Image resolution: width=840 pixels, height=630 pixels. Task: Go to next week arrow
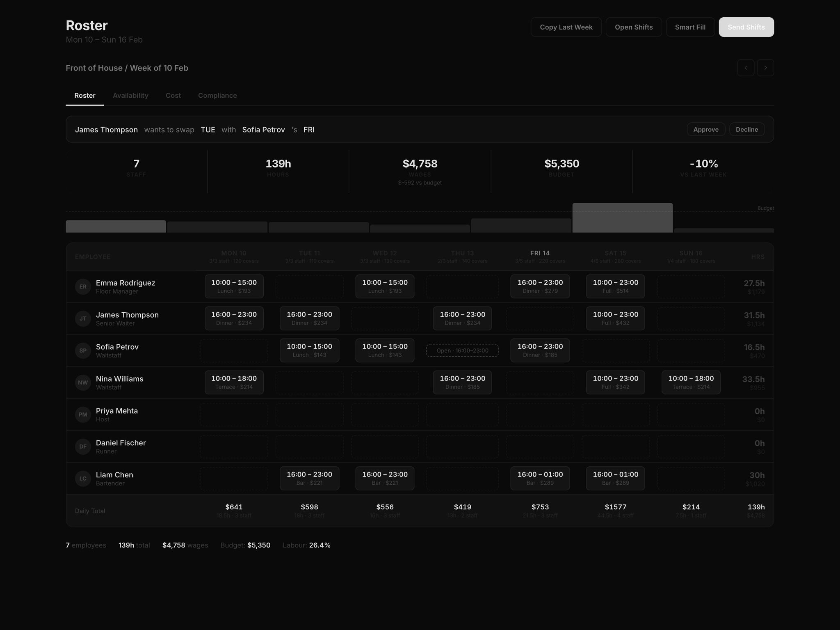[765, 68]
